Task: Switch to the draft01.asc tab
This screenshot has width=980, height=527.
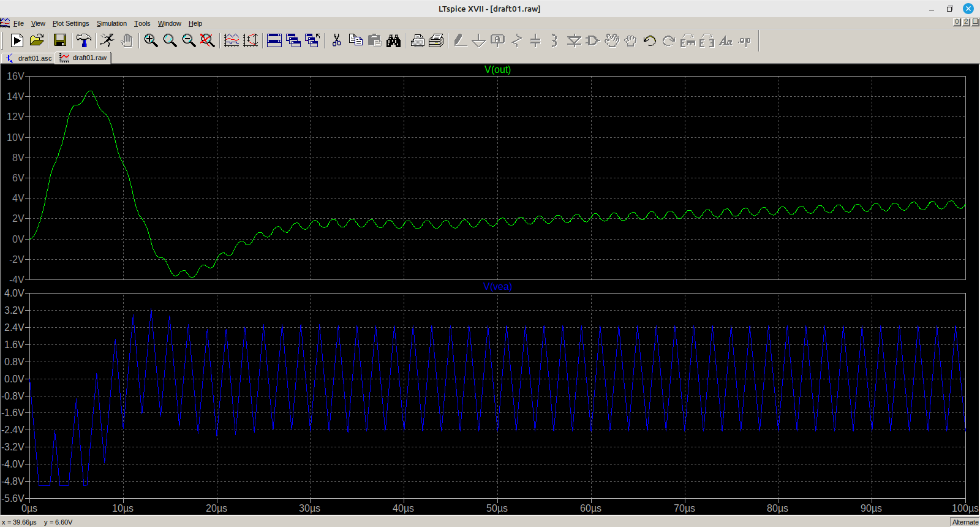Action: point(29,58)
